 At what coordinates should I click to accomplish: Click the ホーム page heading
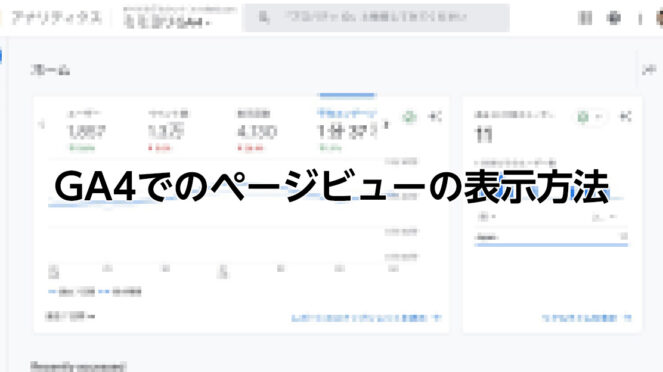[50, 70]
